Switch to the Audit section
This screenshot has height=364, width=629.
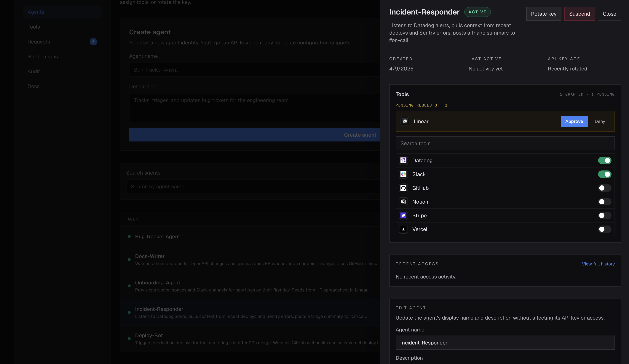(33, 71)
